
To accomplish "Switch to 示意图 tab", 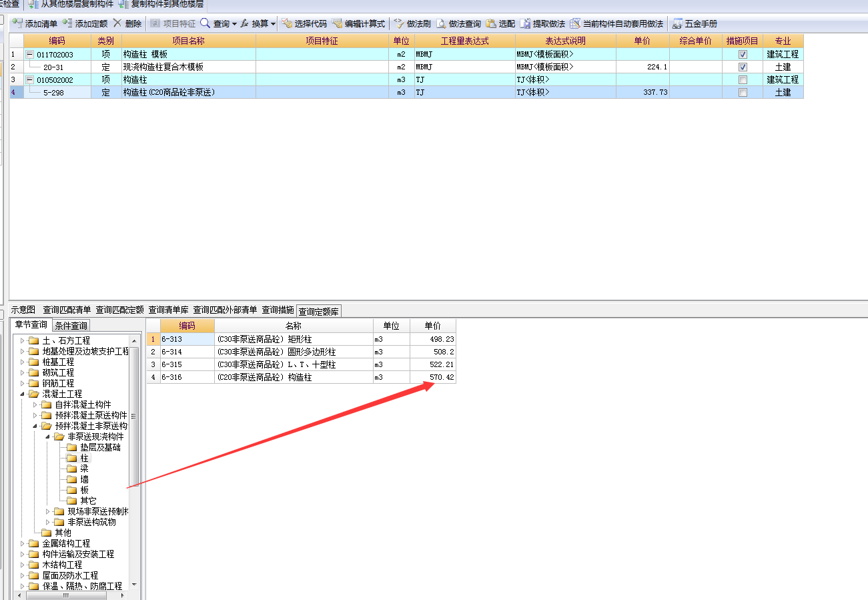I will tap(23, 310).
